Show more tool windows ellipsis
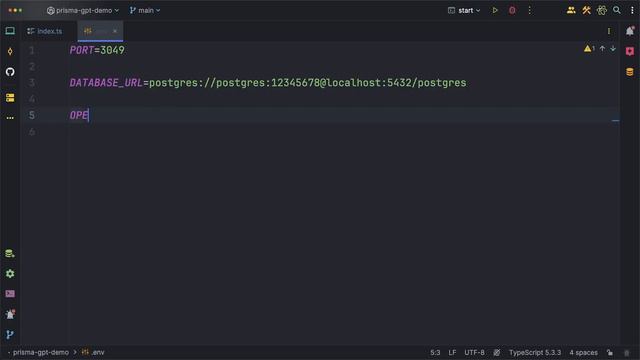Image resolution: width=640 pixels, height=360 pixels. (x=10, y=118)
